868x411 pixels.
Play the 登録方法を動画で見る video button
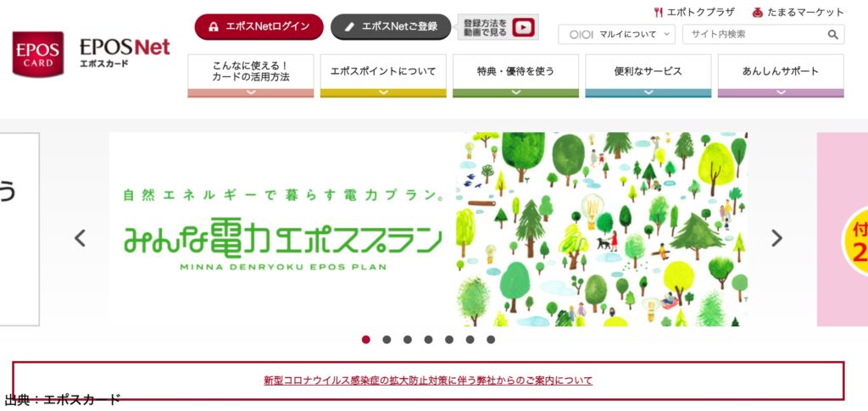point(498,26)
